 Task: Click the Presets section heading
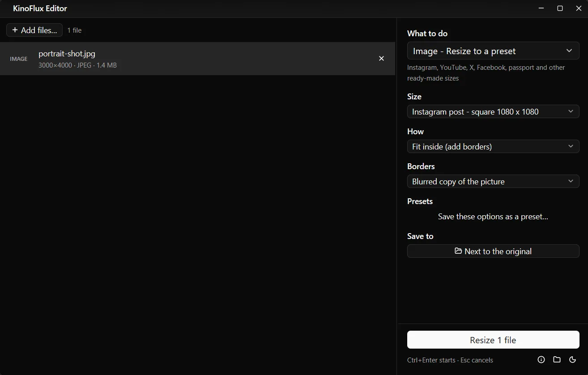(420, 201)
